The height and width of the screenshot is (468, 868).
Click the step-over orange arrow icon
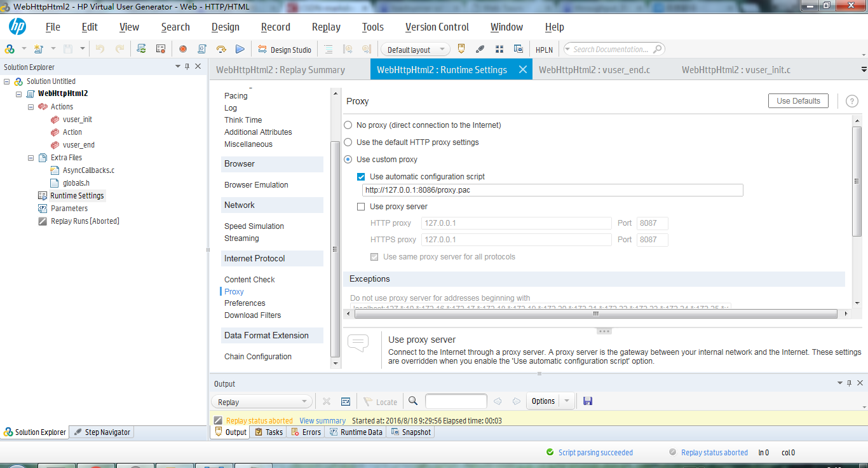[221, 49]
